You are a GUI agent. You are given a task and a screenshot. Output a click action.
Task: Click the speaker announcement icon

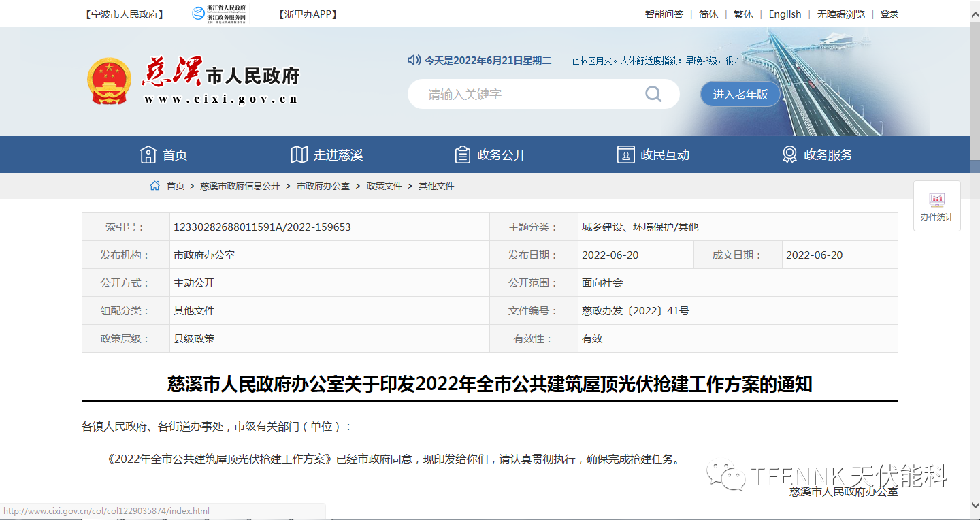414,61
